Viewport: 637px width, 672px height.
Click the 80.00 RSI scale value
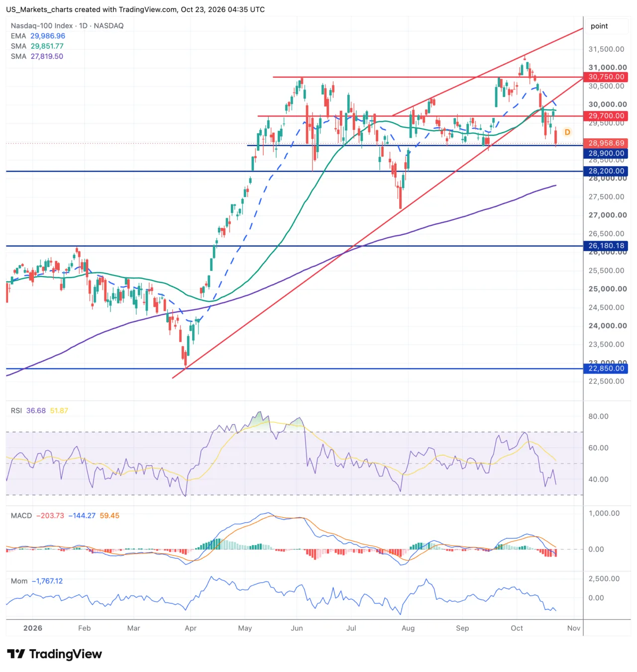598,416
